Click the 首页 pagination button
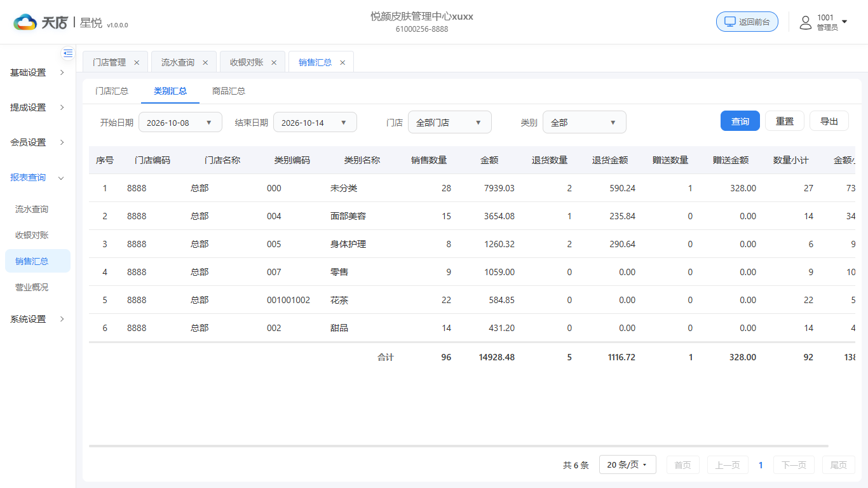Viewport: 868px width, 488px height. pos(683,465)
